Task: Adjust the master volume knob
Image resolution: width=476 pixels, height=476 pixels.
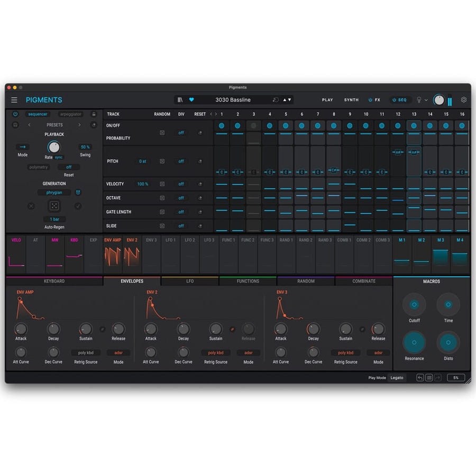Action: (x=438, y=100)
